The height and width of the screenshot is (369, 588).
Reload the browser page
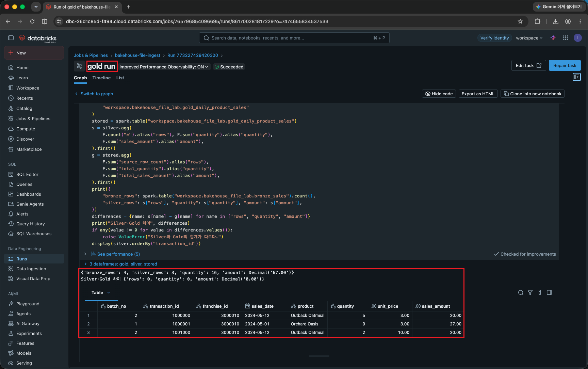coord(32,21)
